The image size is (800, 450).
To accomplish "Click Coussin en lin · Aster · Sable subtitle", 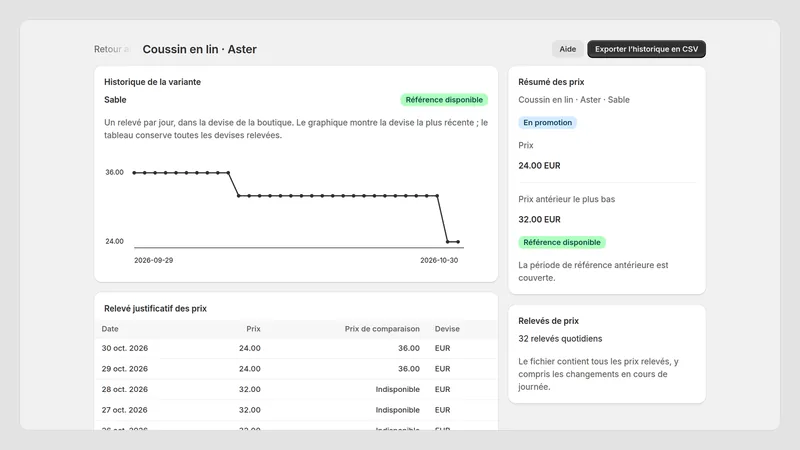I will point(574,99).
